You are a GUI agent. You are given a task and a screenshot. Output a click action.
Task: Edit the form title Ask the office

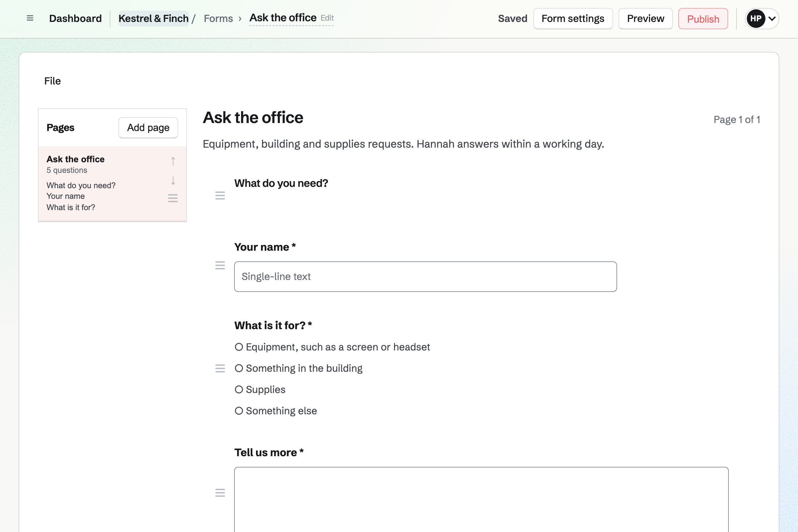tap(292, 18)
